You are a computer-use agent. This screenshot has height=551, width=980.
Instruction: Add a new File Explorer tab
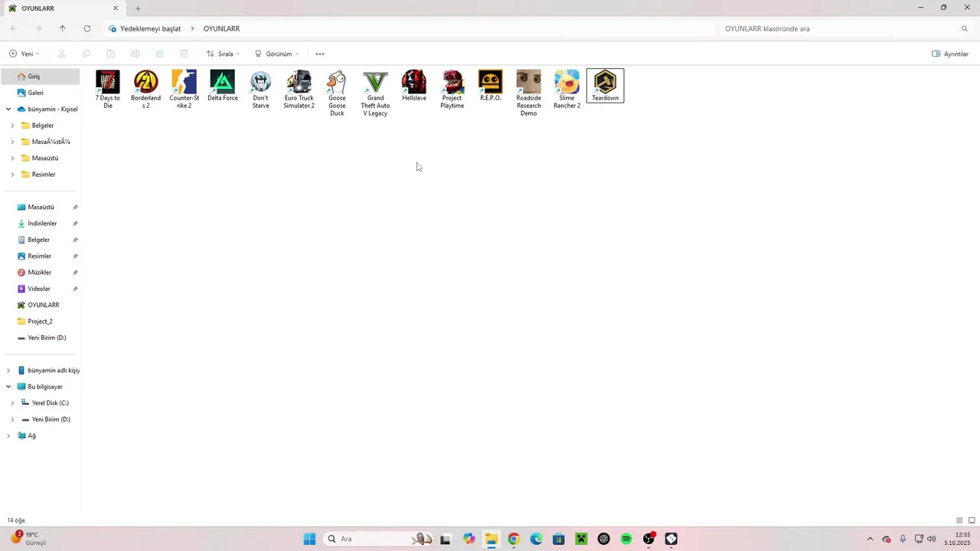click(138, 8)
